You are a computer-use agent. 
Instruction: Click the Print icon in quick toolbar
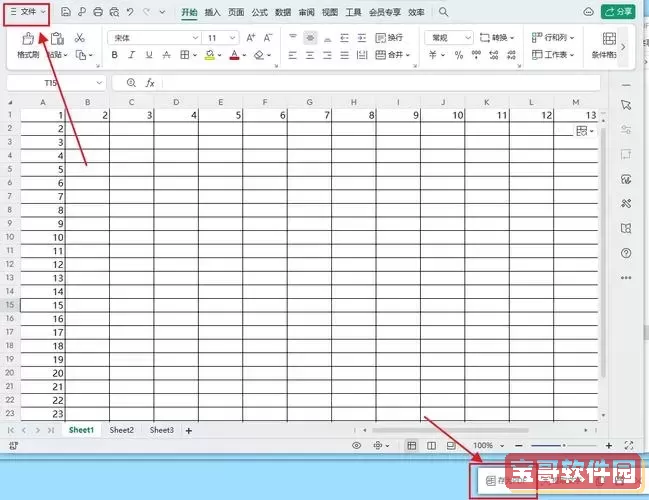tap(98, 12)
